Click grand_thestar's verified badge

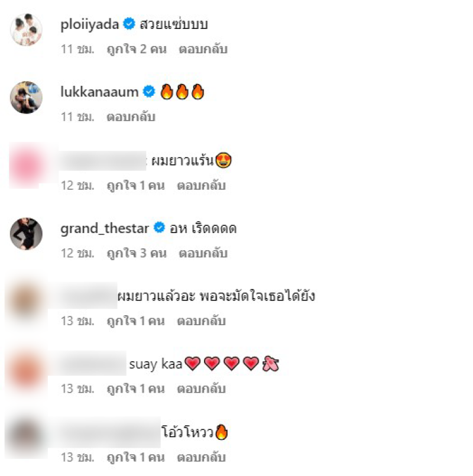(x=159, y=228)
